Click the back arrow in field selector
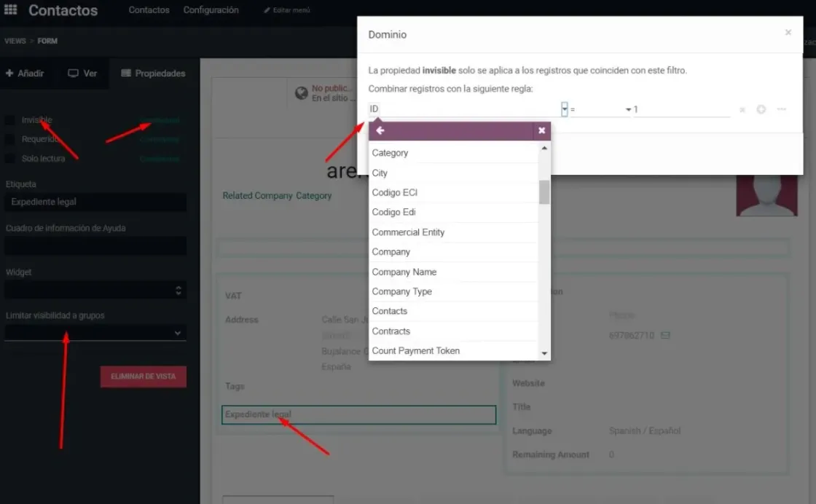The image size is (816, 504). click(380, 130)
